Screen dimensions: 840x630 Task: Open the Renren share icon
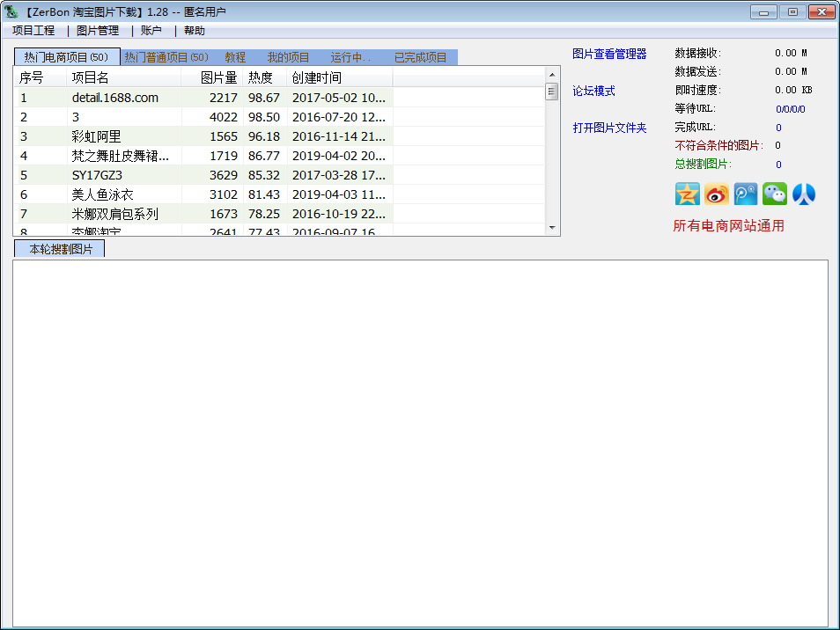tap(804, 194)
